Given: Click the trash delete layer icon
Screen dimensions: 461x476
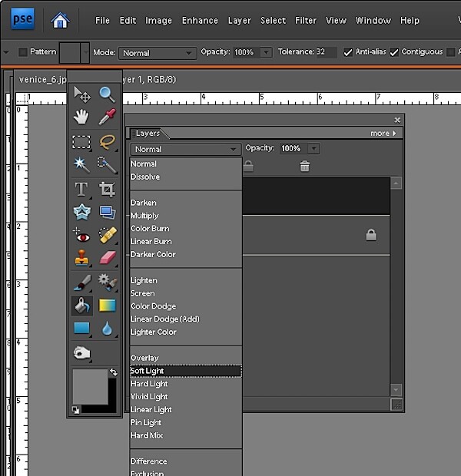Looking at the screenshot, I should 304,166.
